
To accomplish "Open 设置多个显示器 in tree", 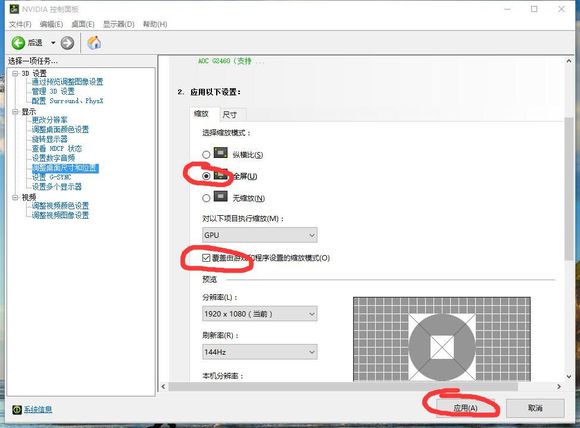I will (57, 186).
